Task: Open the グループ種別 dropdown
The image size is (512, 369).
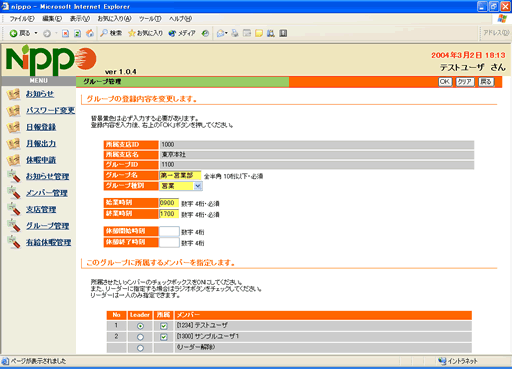Action: tap(181, 186)
